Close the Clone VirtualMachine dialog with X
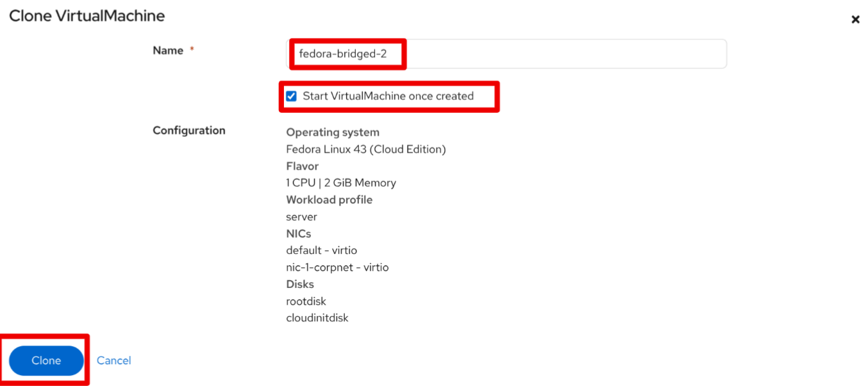Image resolution: width=868 pixels, height=386 pixels. 855,20
